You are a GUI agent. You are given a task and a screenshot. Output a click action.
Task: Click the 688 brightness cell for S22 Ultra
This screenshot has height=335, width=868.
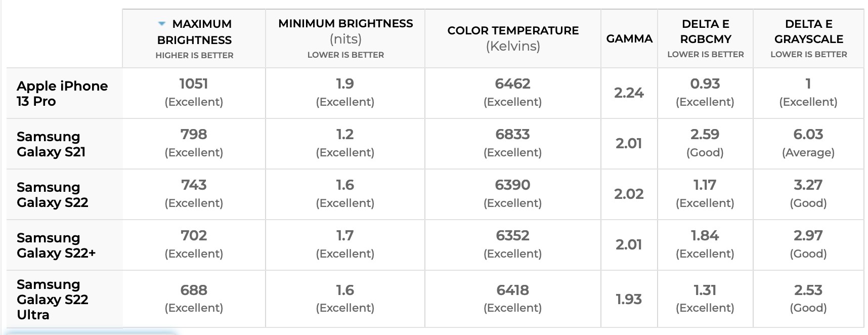pos(194,299)
